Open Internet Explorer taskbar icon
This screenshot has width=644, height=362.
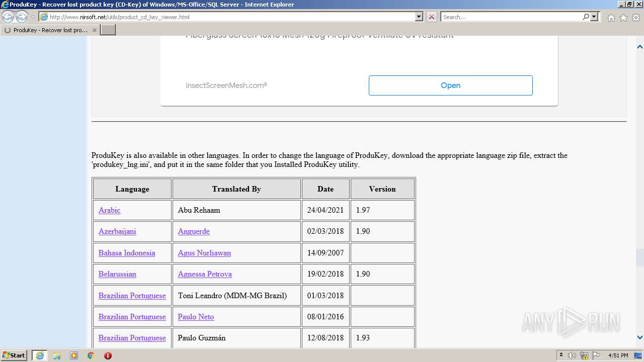40,355
